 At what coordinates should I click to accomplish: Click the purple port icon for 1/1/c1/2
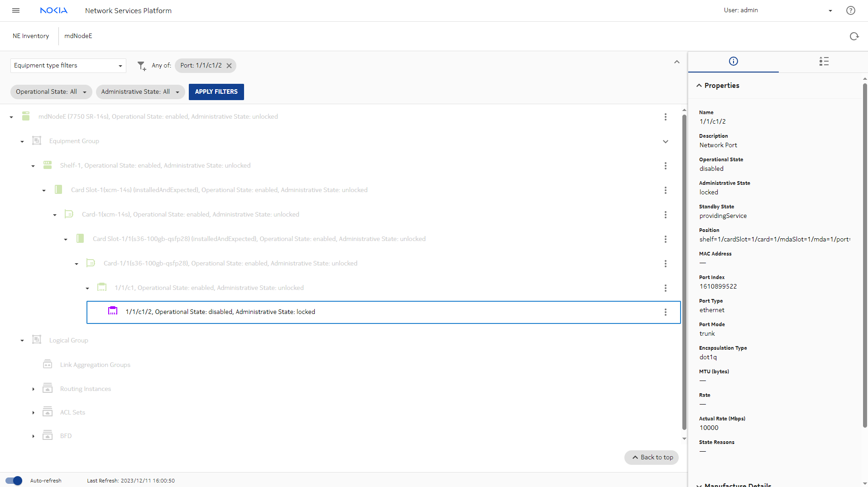[x=113, y=311]
